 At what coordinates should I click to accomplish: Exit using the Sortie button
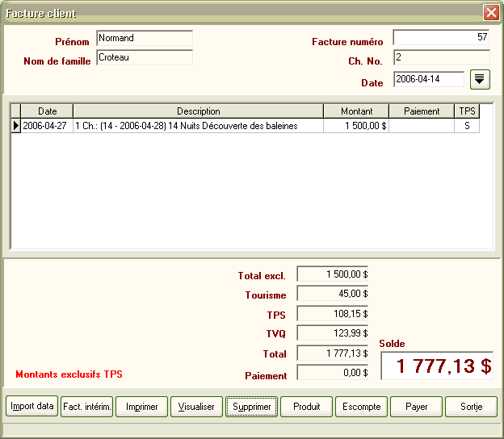471,407
